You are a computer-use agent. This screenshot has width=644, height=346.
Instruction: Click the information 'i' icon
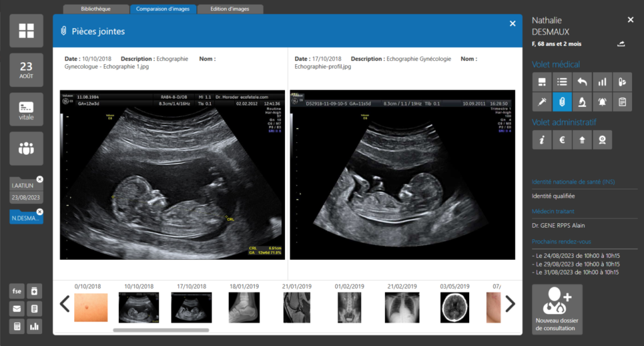(541, 140)
